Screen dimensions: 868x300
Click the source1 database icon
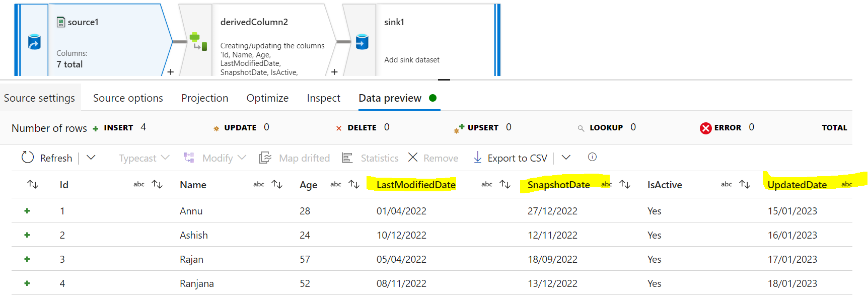(34, 42)
